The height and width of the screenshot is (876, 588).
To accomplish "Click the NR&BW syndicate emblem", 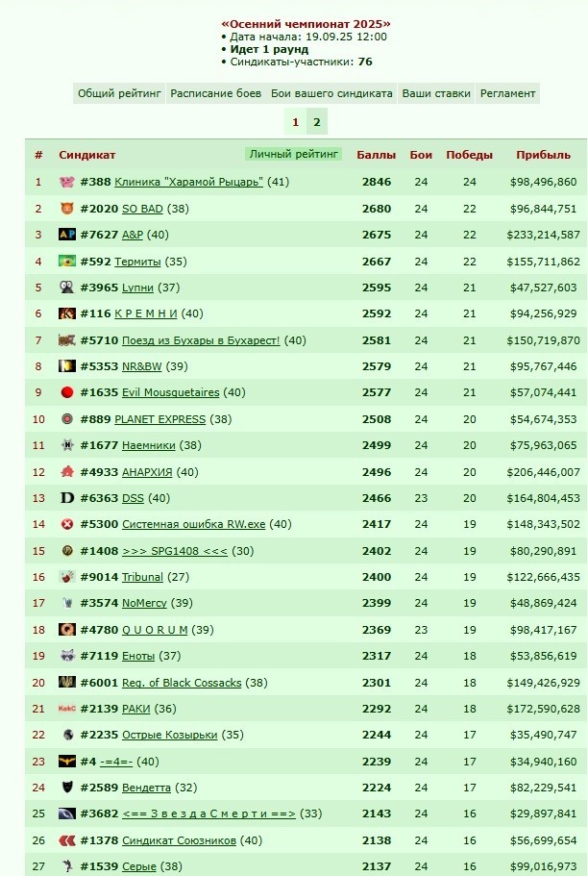I will point(67,366).
